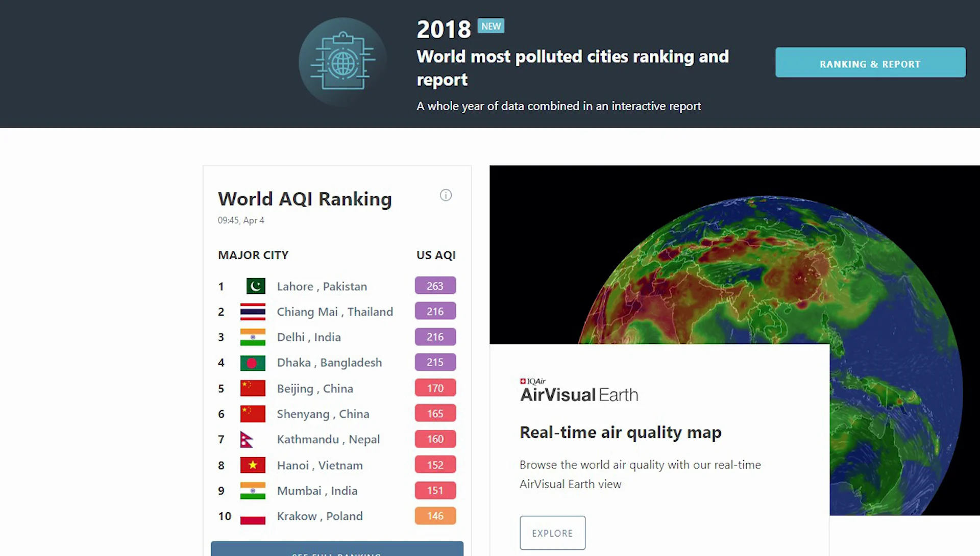Click the AirVisual Earth title text
Viewport: 980px width, 556px height.
tap(579, 395)
